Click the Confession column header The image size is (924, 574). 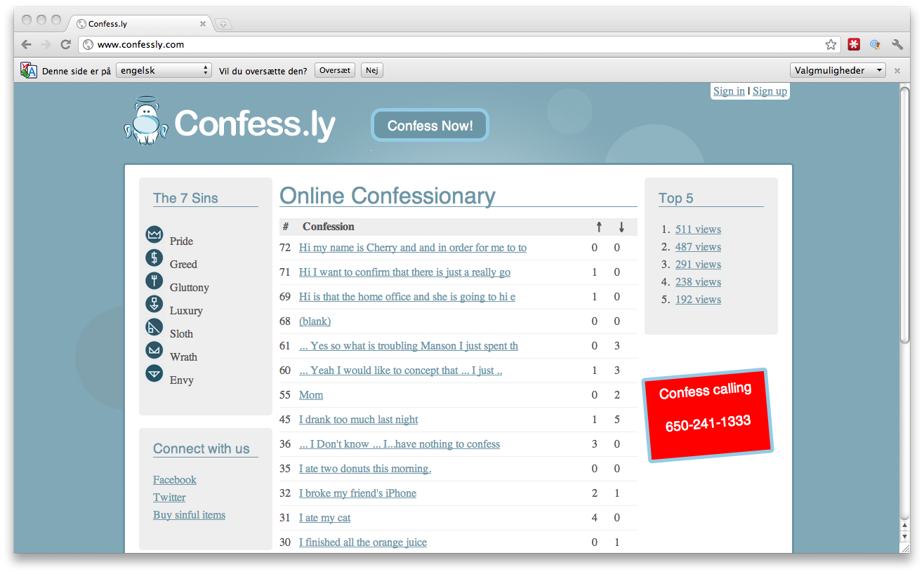(329, 227)
